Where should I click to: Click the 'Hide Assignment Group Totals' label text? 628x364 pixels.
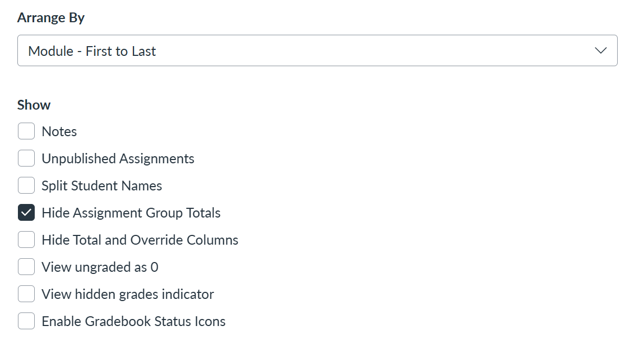pos(131,213)
